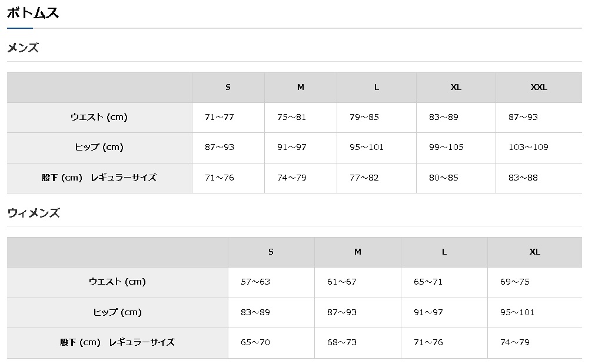
Task: Select the men's ヒップ (cm) row label
Action: coord(99,147)
